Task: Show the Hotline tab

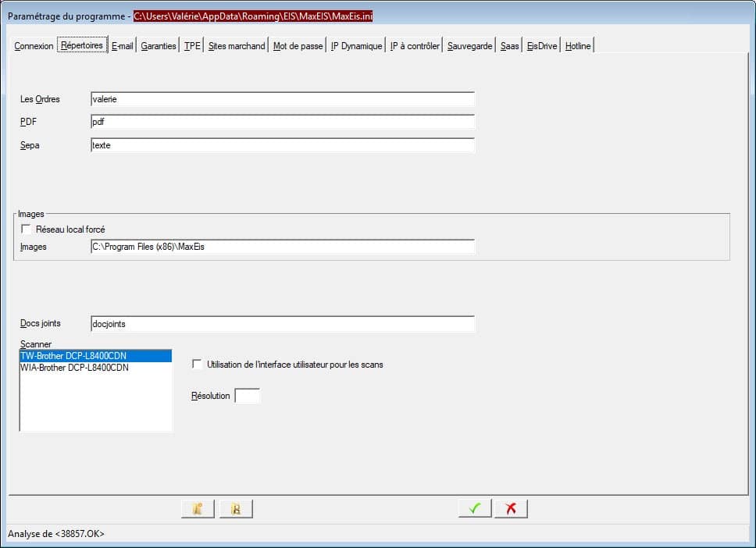Action: 578,46
